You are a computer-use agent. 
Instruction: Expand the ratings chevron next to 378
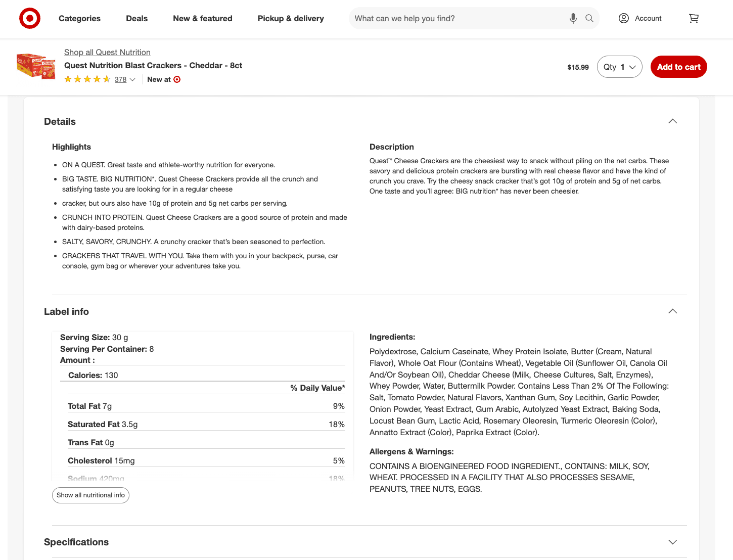132,79
